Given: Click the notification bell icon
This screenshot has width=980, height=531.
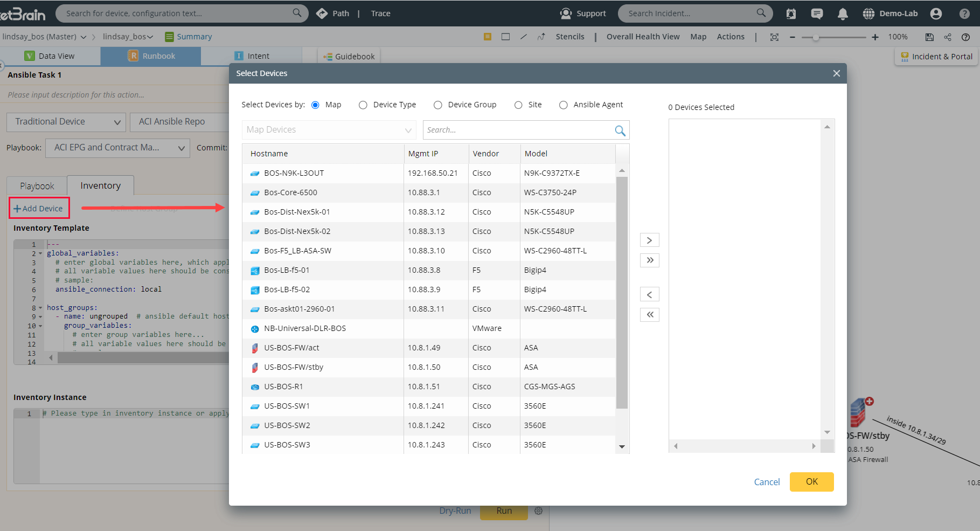Looking at the screenshot, I should pos(843,13).
